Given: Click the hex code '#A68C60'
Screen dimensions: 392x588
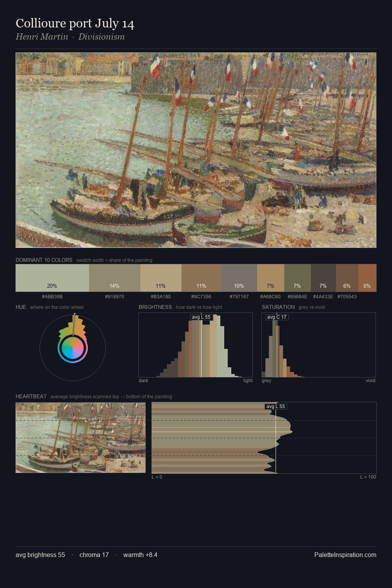Looking at the screenshot, I should point(270,297).
